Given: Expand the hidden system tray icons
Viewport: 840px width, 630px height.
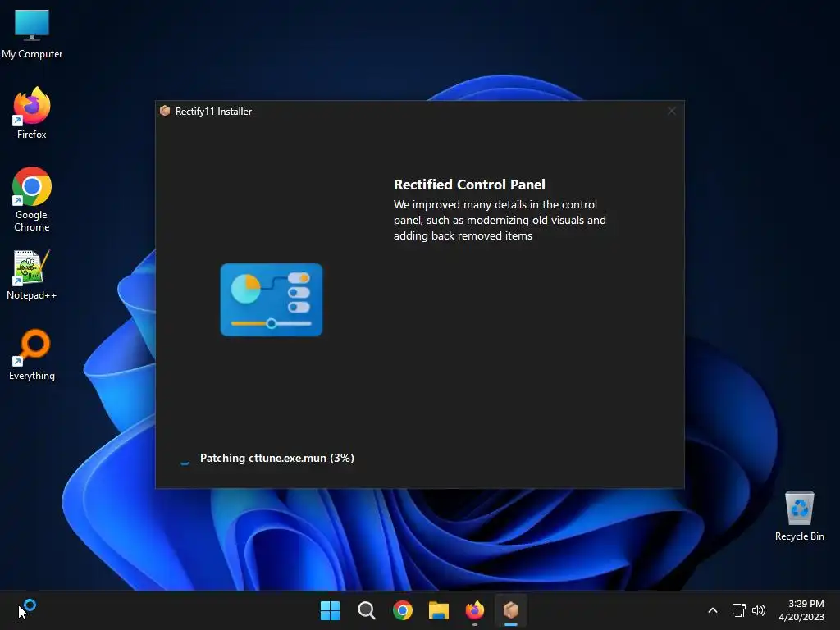Looking at the screenshot, I should tap(713, 610).
